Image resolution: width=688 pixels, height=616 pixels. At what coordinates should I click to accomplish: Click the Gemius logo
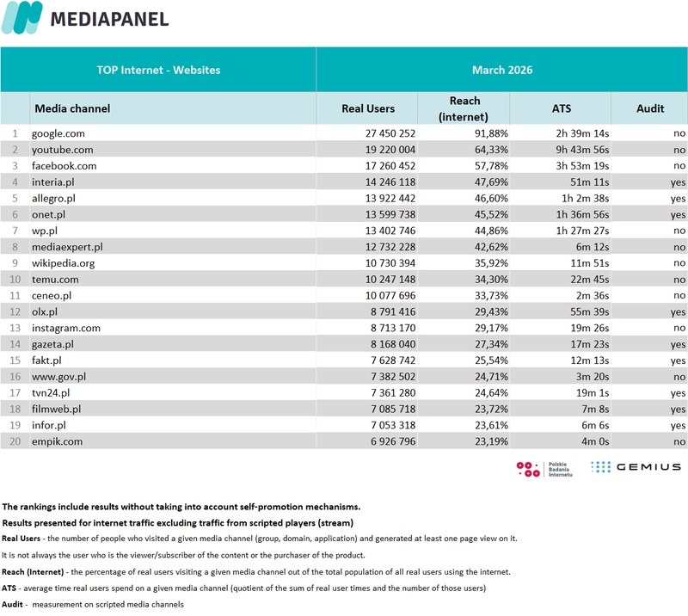pyautogui.click(x=636, y=467)
